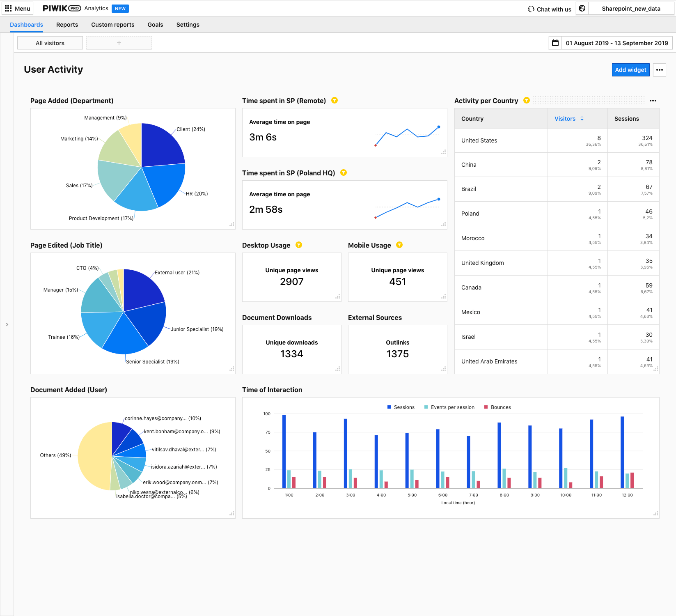Click resize handle of Document Added widget
676x616 pixels.
pos(232,514)
